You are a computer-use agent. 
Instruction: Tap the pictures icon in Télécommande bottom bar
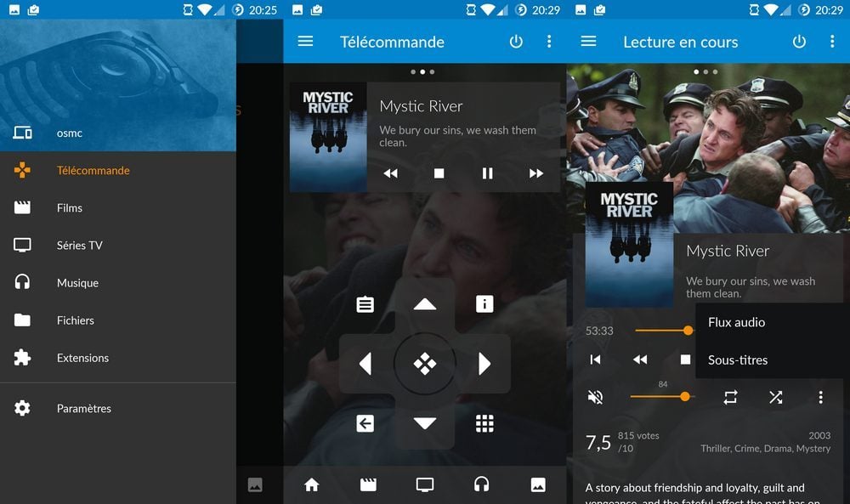[538, 484]
